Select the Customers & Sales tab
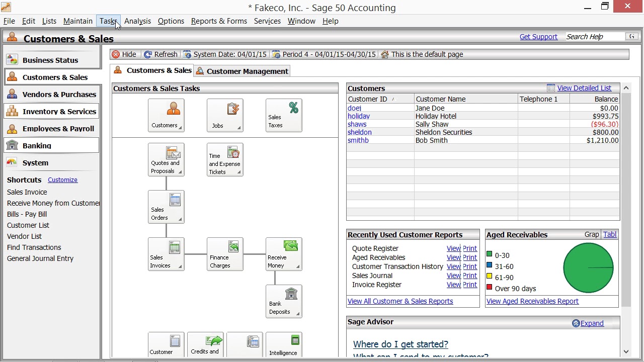 [153, 70]
